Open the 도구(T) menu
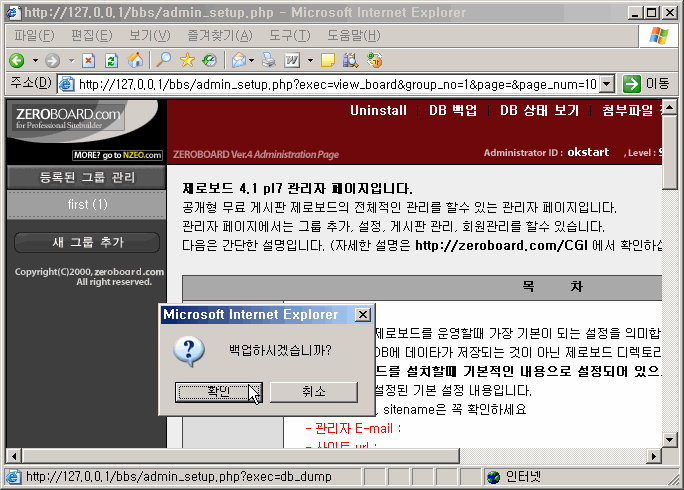This screenshot has height=490, width=684. (290, 35)
